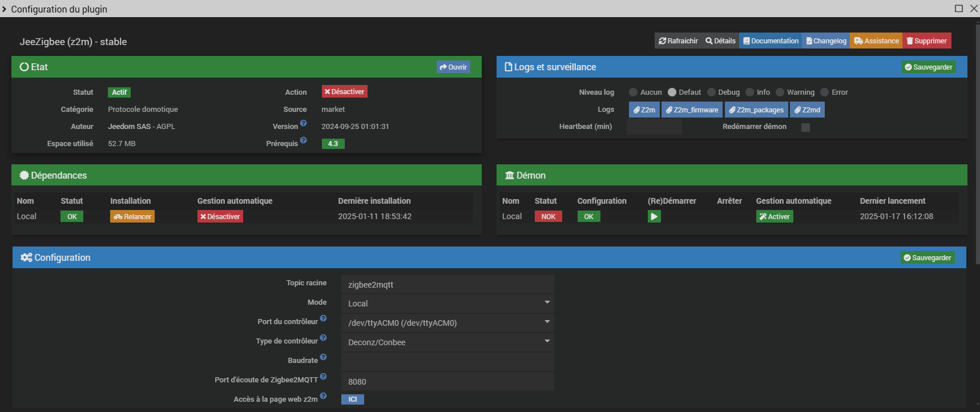Click the help icon next to Version
Image resolution: width=980 pixels, height=412 pixels.
click(304, 123)
